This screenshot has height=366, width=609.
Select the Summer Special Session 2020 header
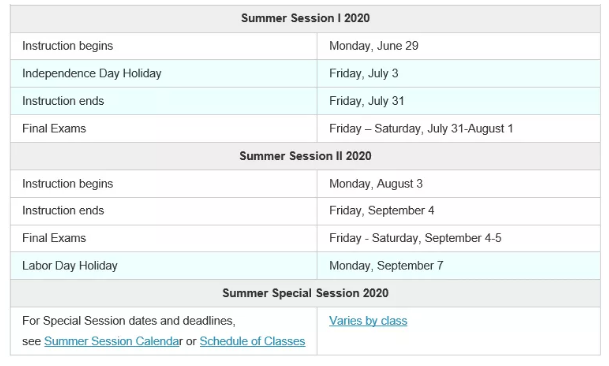305,293
